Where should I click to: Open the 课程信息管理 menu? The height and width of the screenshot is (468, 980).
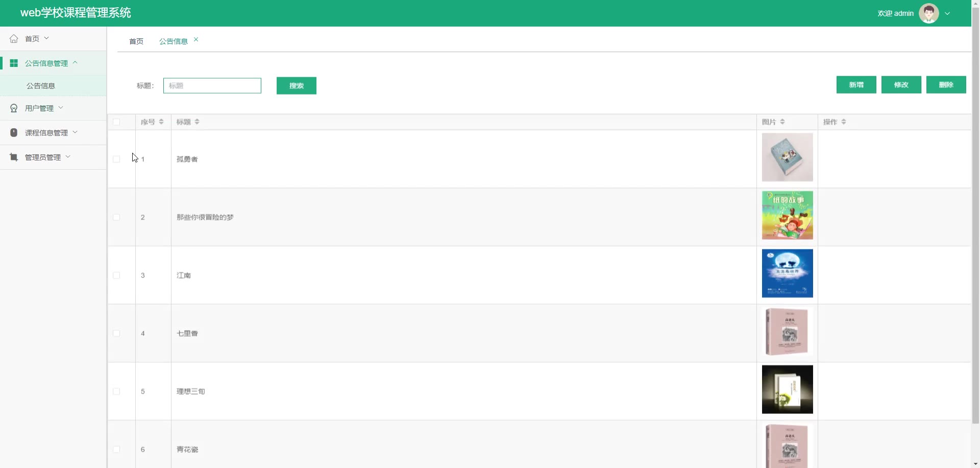coord(53,133)
